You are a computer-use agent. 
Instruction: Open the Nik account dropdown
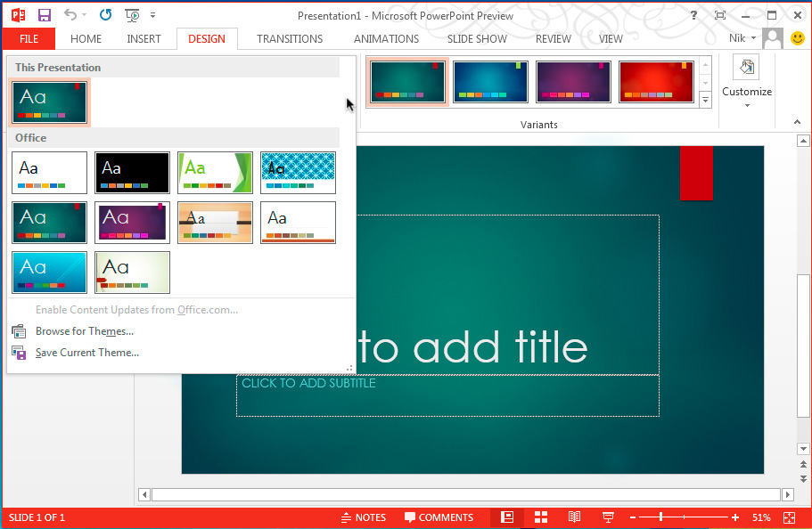742,39
